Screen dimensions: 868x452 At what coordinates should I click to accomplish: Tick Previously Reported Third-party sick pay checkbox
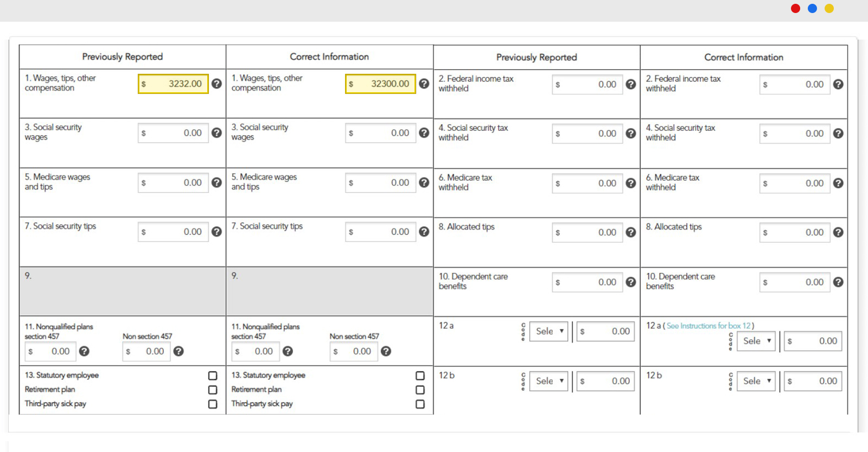tap(213, 404)
